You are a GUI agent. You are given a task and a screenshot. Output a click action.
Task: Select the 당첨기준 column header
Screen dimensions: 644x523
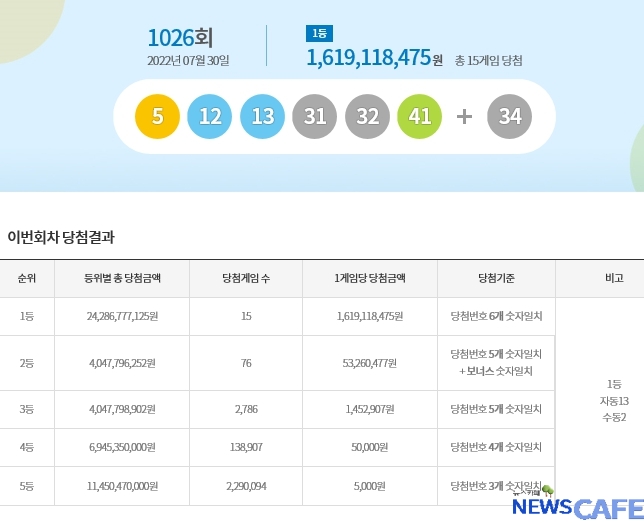click(496, 278)
